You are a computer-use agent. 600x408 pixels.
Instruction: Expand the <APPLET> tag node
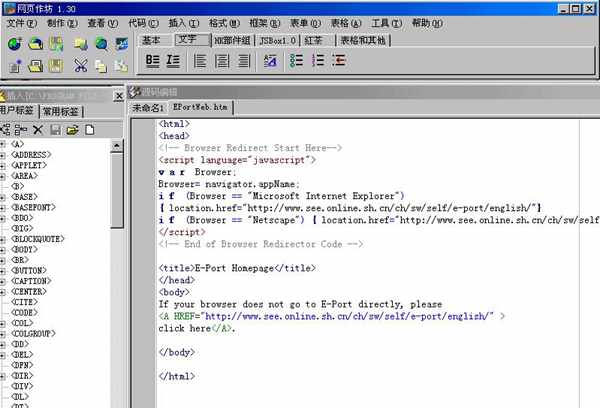(x=3, y=166)
